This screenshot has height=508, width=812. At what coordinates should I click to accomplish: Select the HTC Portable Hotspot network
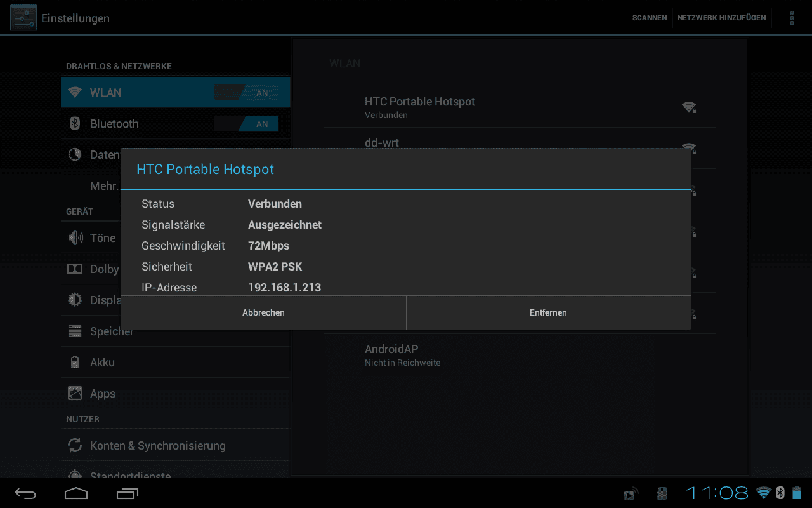tap(520, 107)
